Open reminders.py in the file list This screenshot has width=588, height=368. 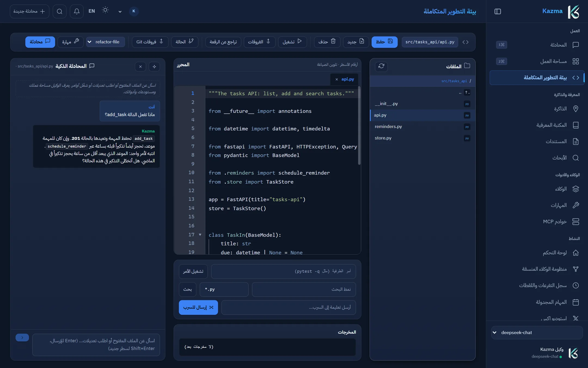click(422, 126)
